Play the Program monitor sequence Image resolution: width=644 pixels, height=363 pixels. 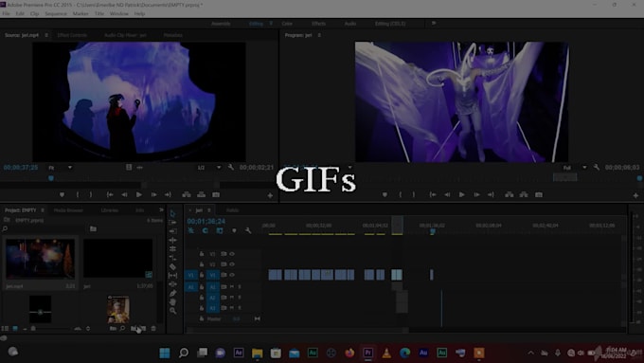[x=461, y=195]
